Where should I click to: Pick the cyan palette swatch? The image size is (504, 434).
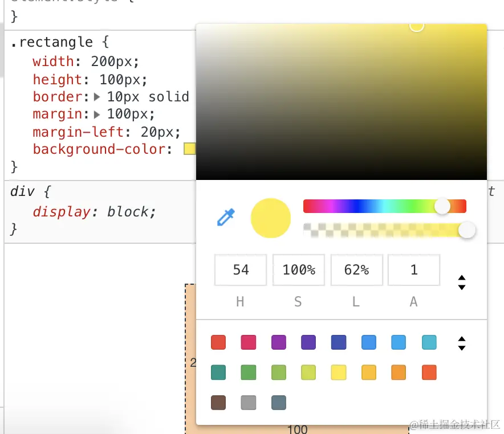point(429,342)
